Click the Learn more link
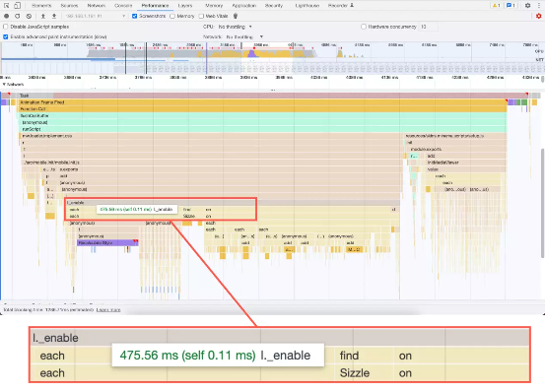This screenshot has width=546, height=392. 108,310
